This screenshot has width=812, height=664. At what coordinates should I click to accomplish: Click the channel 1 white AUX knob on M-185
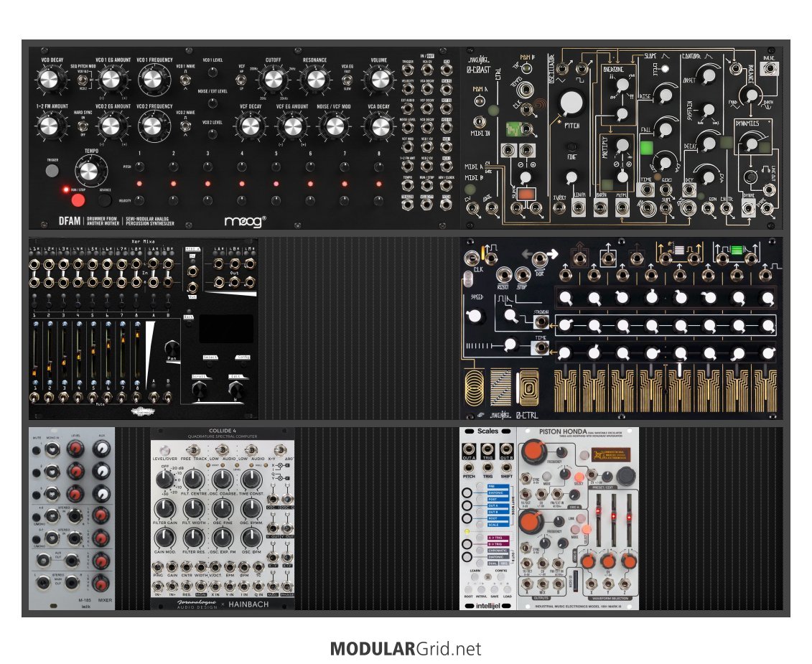coord(101,449)
